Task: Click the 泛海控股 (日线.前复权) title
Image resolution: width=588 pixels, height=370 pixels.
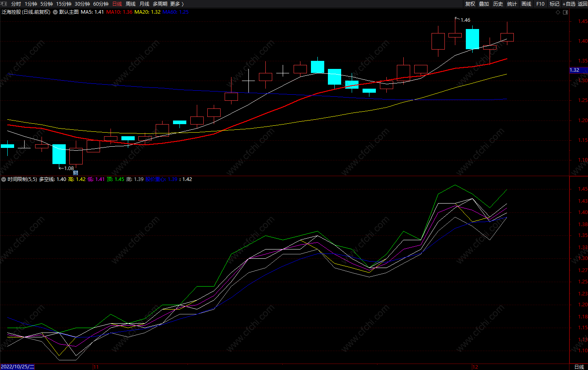Action: point(26,12)
